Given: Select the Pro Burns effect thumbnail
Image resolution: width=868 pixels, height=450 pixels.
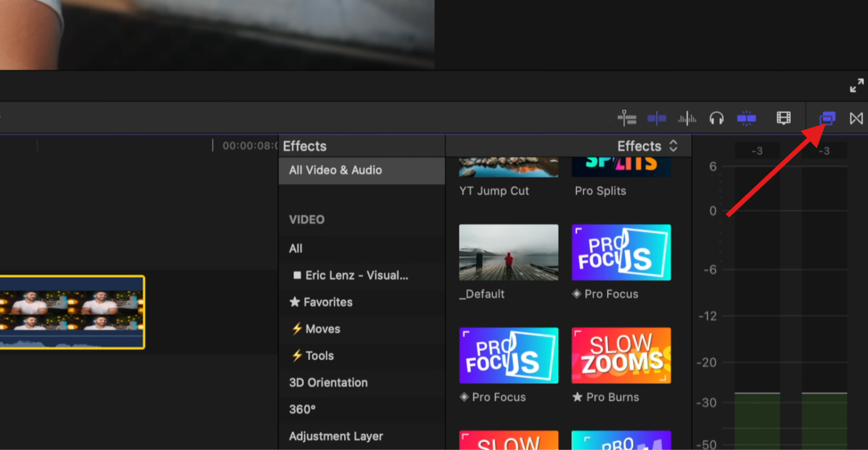Looking at the screenshot, I should [x=620, y=355].
